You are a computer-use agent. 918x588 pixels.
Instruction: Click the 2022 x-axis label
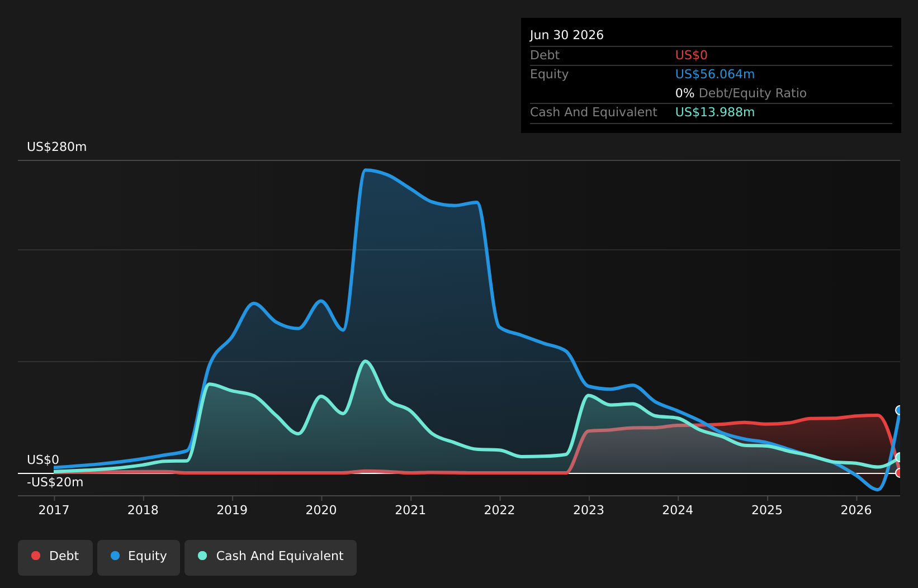(x=500, y=510)
